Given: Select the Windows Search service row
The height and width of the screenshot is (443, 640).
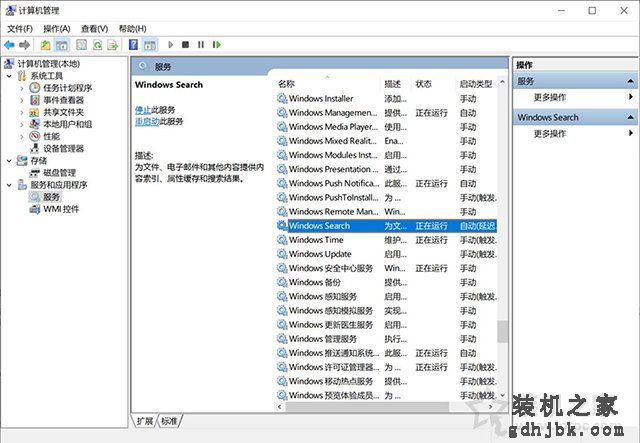Looking at the screenshot, I should coord(386,226).
